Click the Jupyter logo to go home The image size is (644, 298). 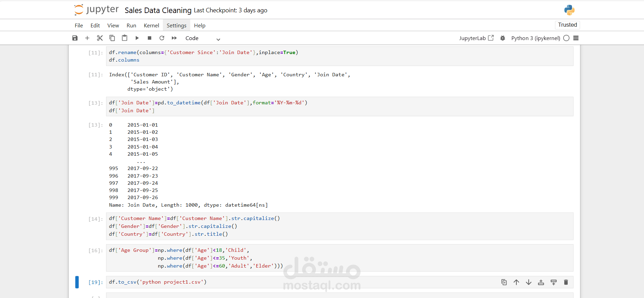(96, 10)
